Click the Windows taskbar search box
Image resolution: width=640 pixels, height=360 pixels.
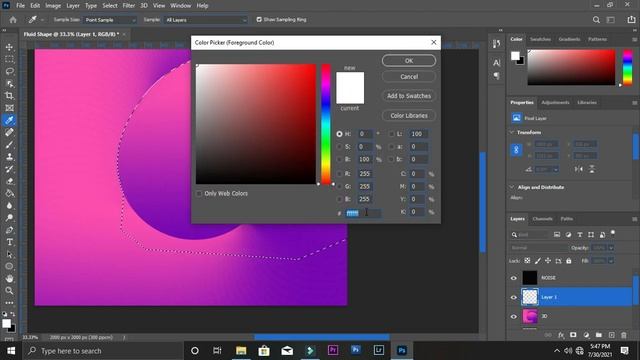click(102, 351)
